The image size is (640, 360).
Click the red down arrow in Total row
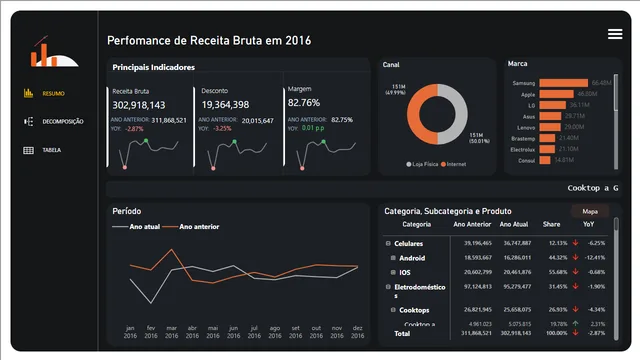tap(576, 333)
